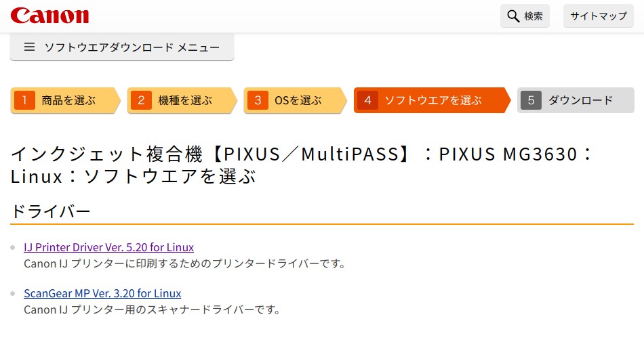This screenshot has width=644, height=342.
Task: Select the ソフトウエアを選ぶ step
Action: (x=432, y=100)
